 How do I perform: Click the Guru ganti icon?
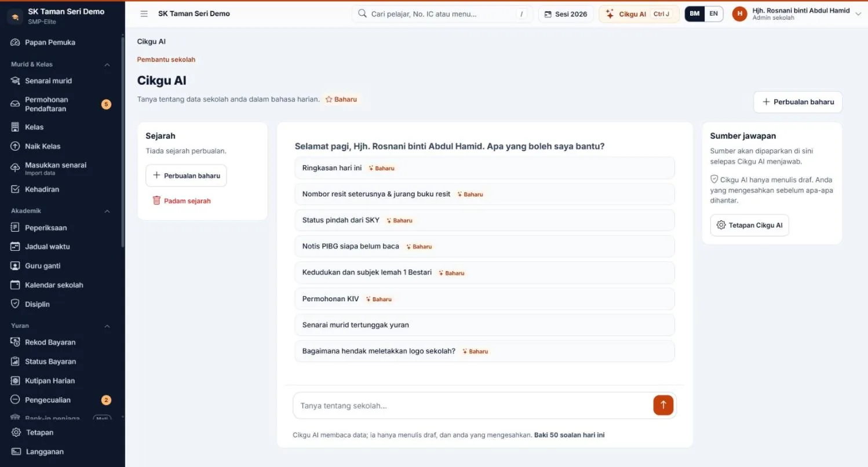[15, 265]
